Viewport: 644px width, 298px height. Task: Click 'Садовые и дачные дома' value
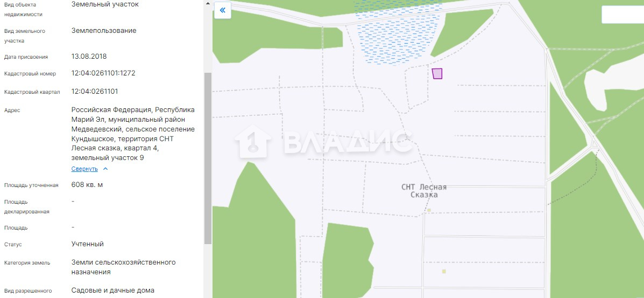pyautogui.click(x=113, y=290)
